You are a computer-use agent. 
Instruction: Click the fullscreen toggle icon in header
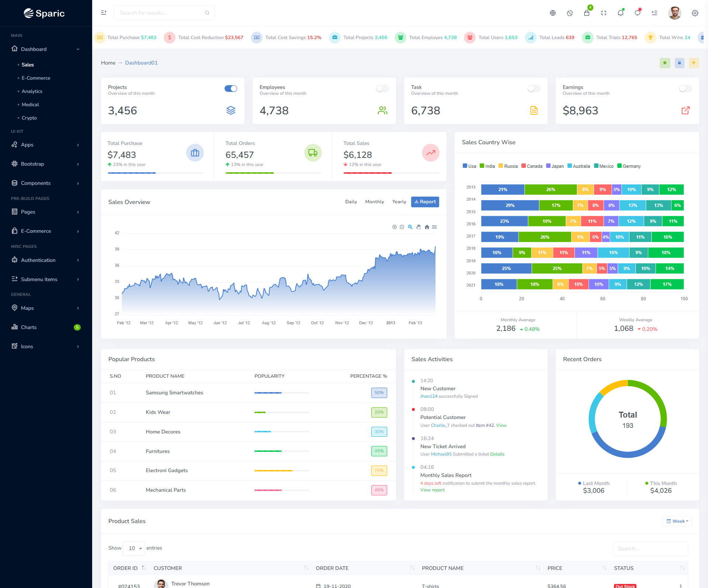[604, 13]
